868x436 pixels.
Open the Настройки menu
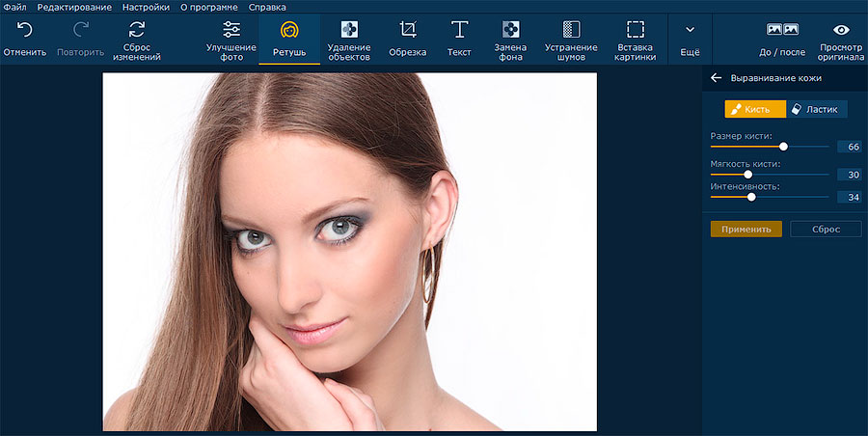[x=146, y=7]
